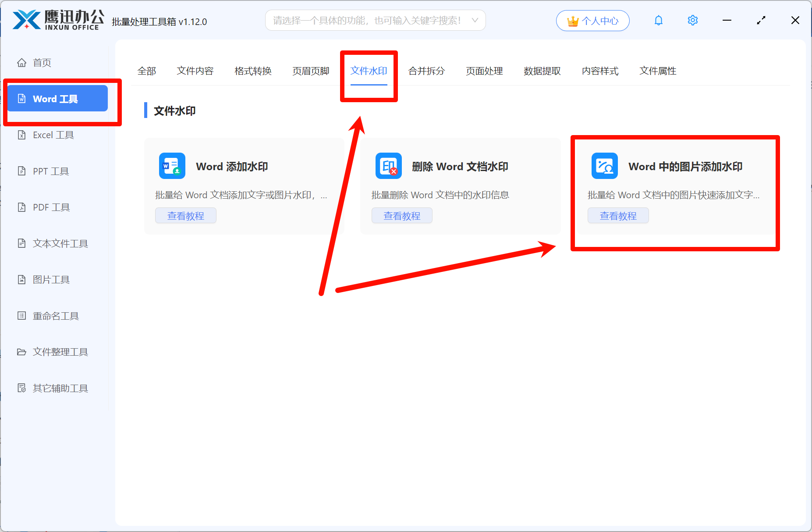Open the Word 中的图片添加水印 tool
Image resolution: width=812 pixels, height=532 pixels.
coord(684,167)
